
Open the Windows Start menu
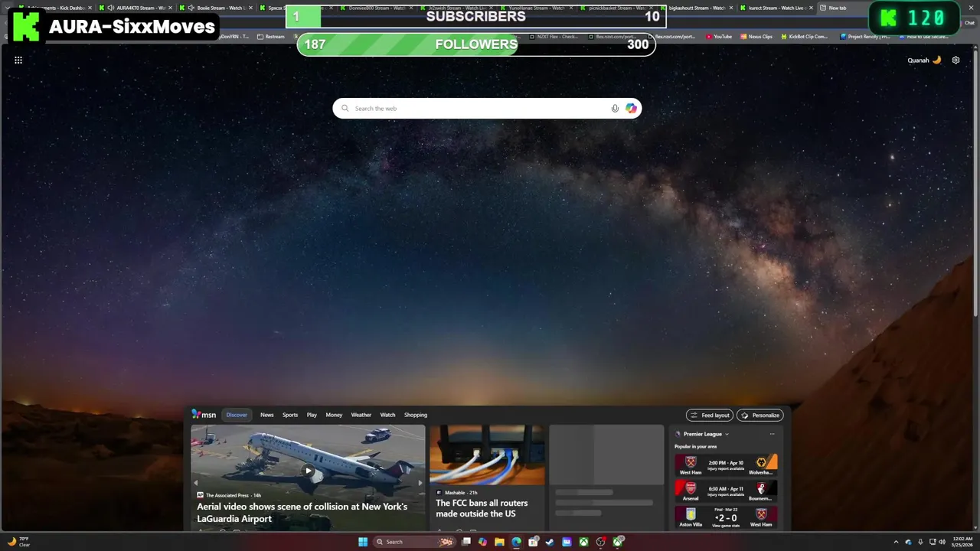click(363, 542)
